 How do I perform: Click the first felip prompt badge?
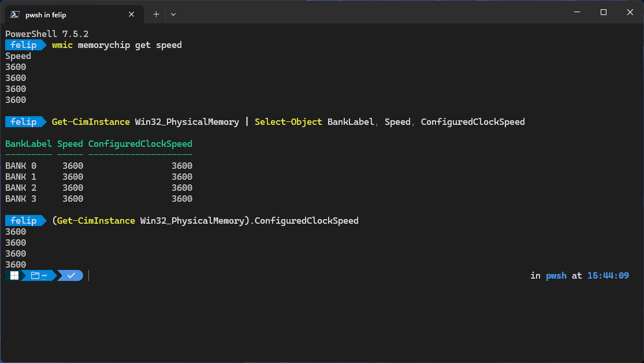(x=25, y=45)
